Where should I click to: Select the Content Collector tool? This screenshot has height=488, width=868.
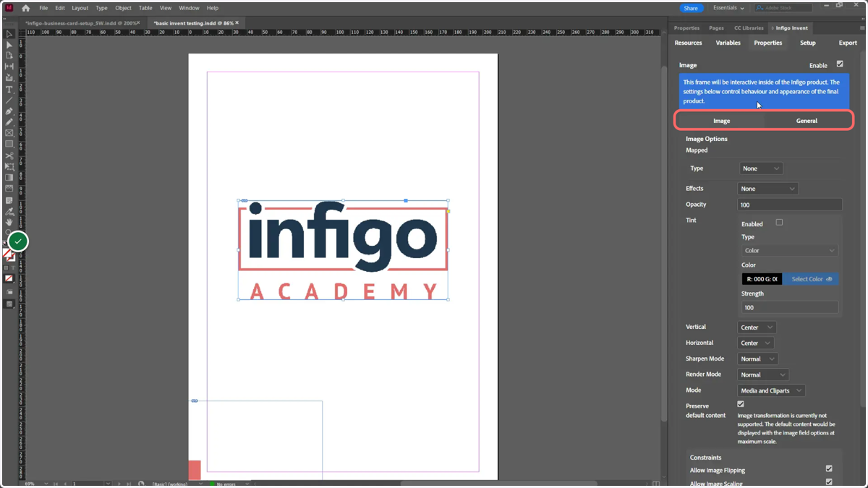point(9,78)
